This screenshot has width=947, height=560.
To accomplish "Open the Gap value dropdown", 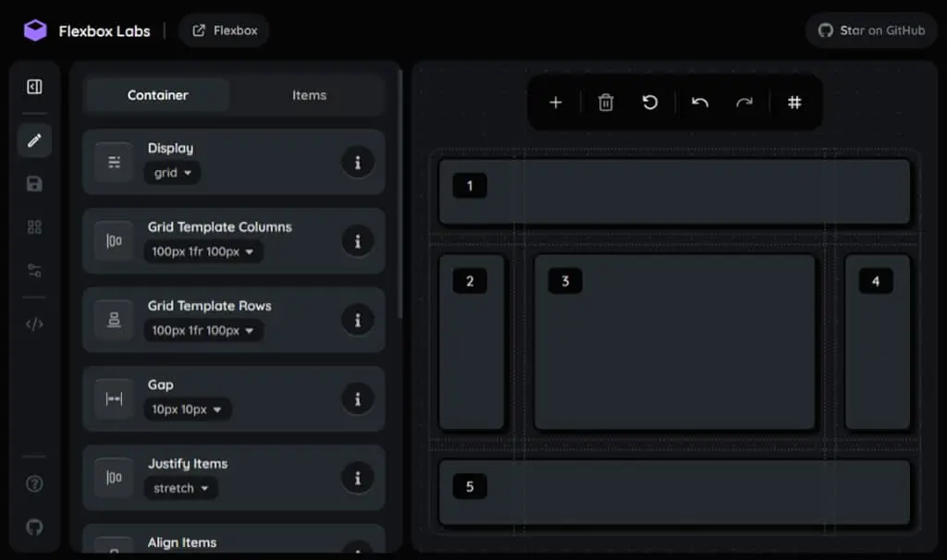I will click(x=187, y=409).
